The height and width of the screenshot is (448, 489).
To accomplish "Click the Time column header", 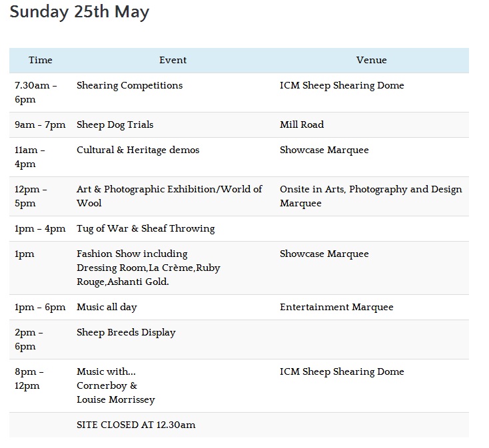I will tap(40, 60).
